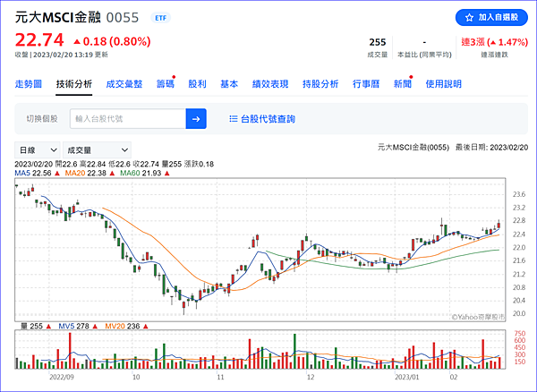Open the 走勢圖 tab
Screen dimensions: 537x392
29,84
